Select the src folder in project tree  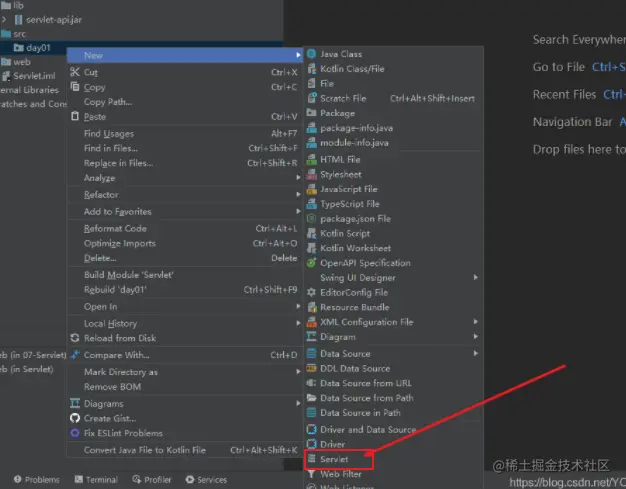pyautogui.click(x=14, y=34)
